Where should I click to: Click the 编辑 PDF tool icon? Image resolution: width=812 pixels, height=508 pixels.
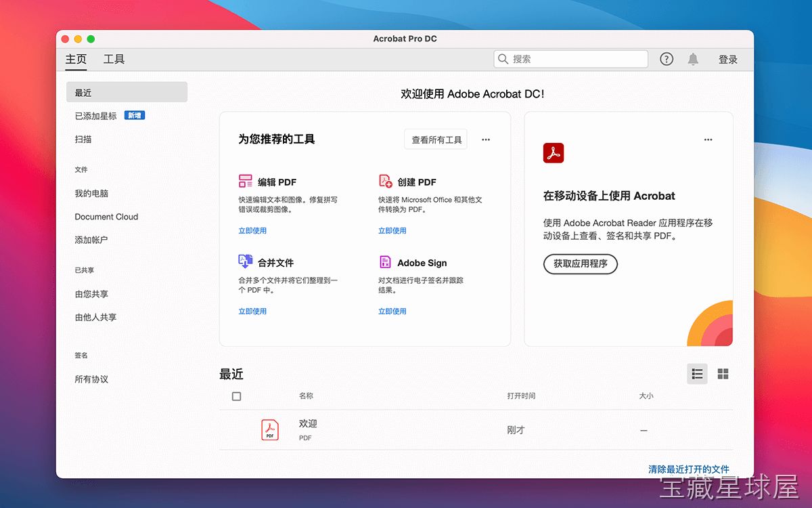[245, 181]
